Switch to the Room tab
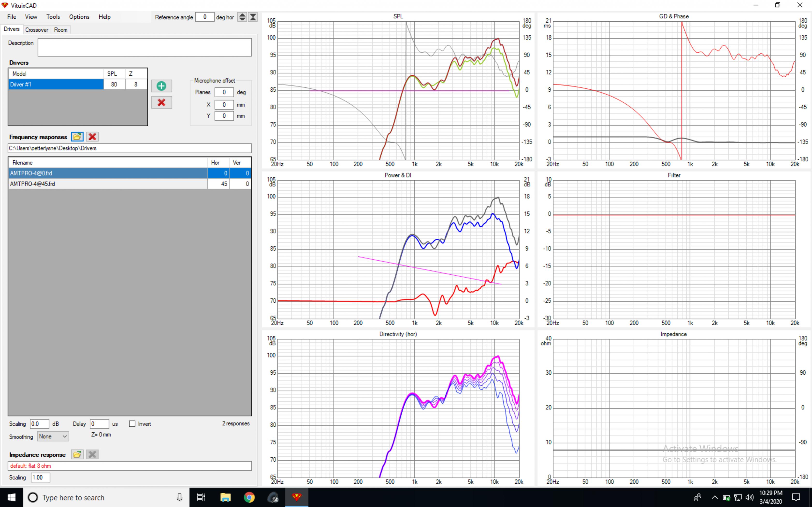The height and width of the screenshot is (507, 812). [61, 30]
